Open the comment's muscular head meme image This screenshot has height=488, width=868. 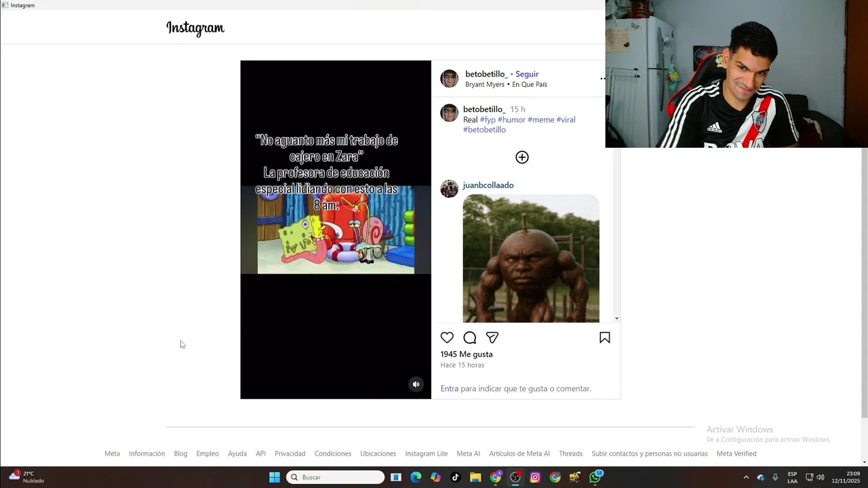531,258
